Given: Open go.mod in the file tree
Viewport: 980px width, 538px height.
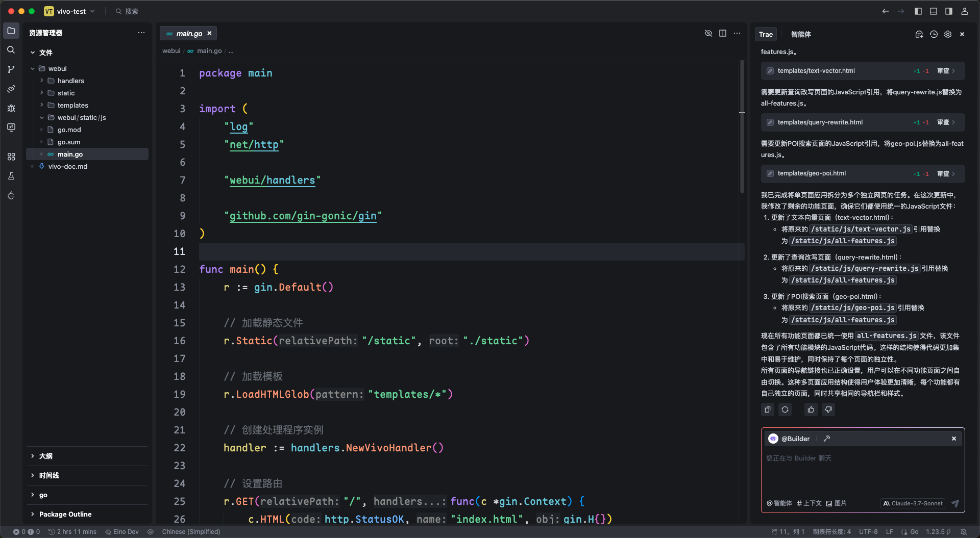Looking at the screenshot, I should point(69,130).
